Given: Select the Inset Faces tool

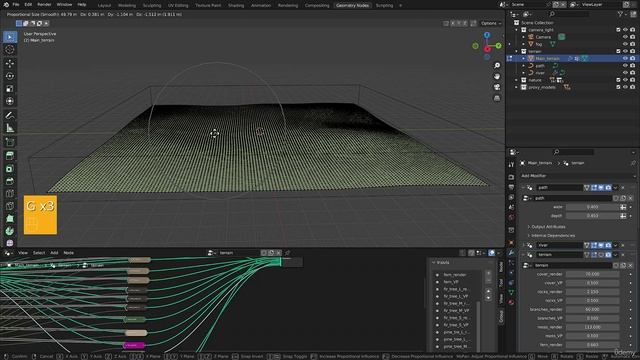Looking at the screenshot, I should 10,168.
